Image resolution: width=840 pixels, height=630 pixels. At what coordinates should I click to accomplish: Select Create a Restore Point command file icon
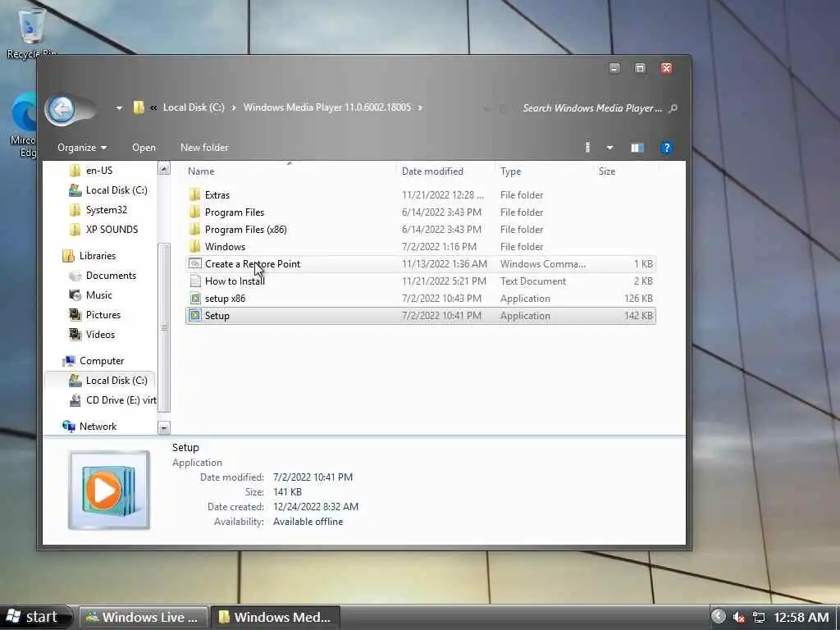click(x=195, y=263)
